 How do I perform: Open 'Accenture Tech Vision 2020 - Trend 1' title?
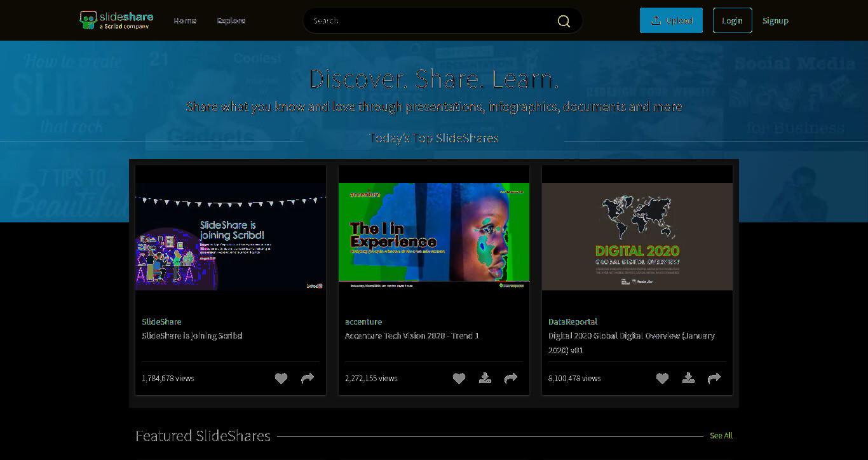412,335
